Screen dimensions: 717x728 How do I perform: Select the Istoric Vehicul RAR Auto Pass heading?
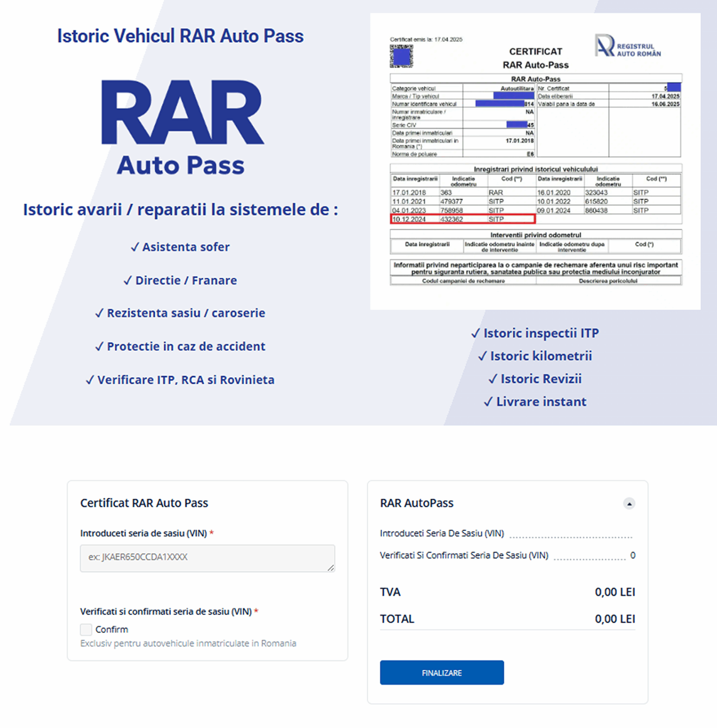(180, 35)
